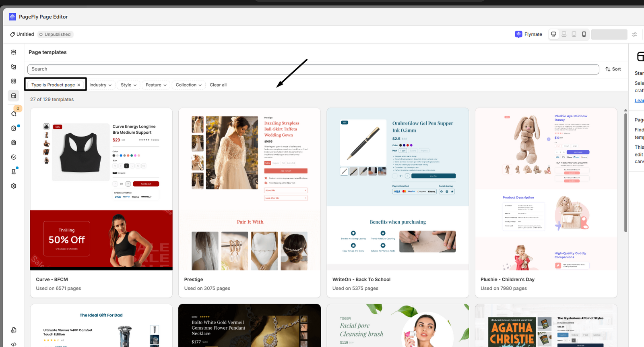Viewport: 644px width, 347px height.
Task: Open the Flymate assistant
Action: coord(528,34)
